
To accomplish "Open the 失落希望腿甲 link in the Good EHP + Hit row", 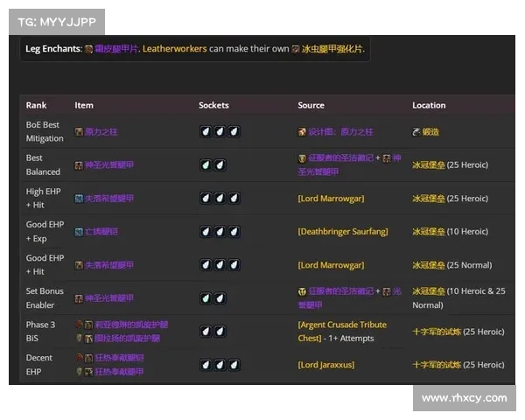I will (x=109, y=265).
